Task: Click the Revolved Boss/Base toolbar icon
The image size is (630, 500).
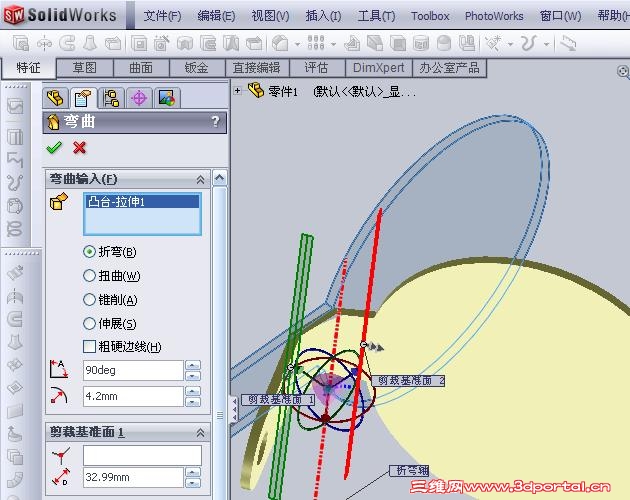Action: tap(44, 43)
